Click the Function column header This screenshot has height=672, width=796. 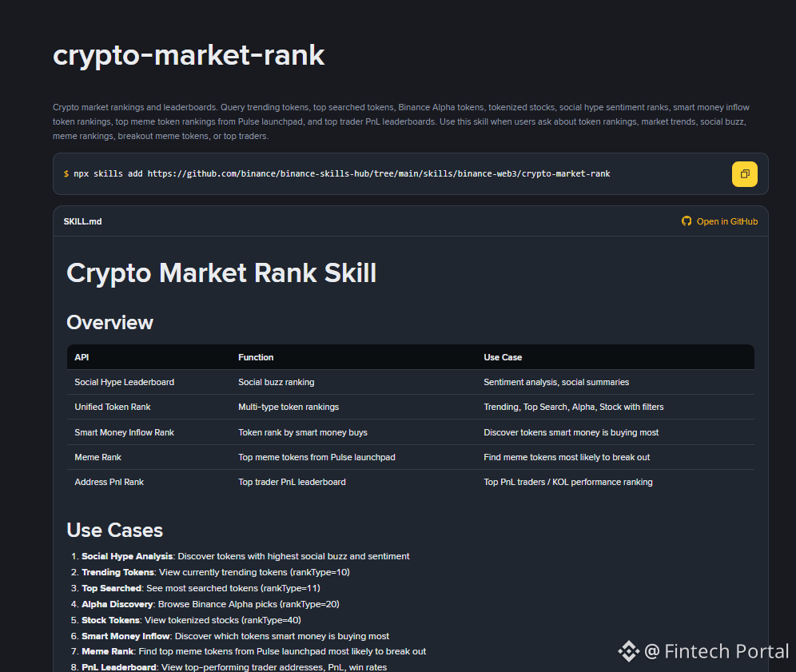pyautogui.click(x=256, y=357)
